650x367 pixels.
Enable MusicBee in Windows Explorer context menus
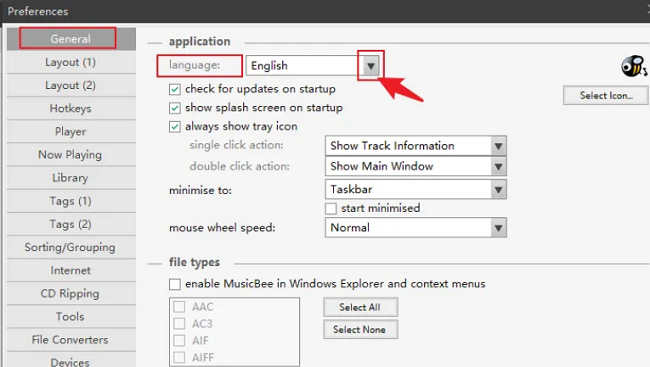(175, 284)
